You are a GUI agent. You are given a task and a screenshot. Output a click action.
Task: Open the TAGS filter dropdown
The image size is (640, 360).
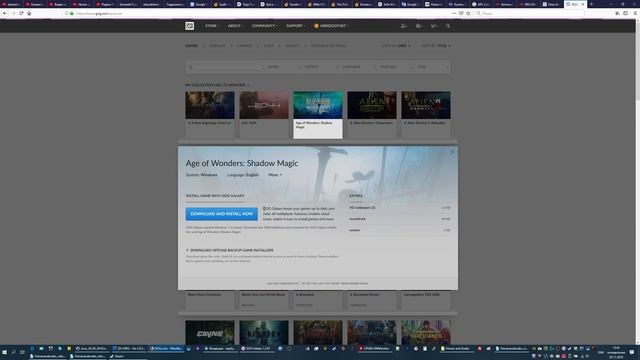tap(432, 67)
